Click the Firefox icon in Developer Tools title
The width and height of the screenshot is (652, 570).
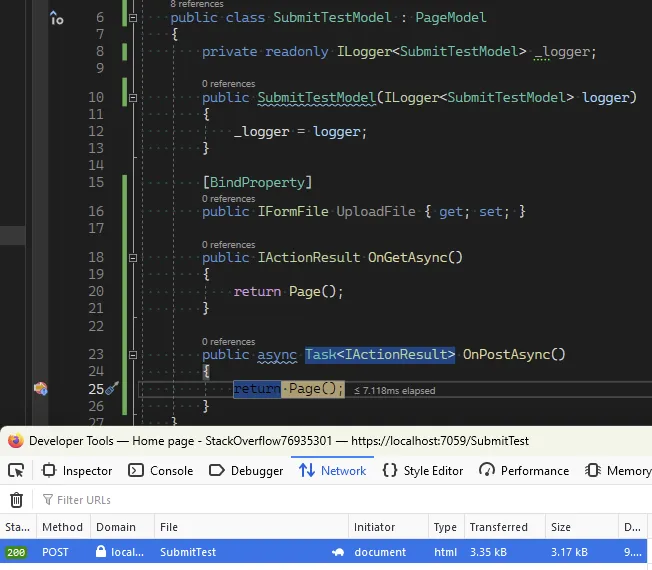[16, 441]
